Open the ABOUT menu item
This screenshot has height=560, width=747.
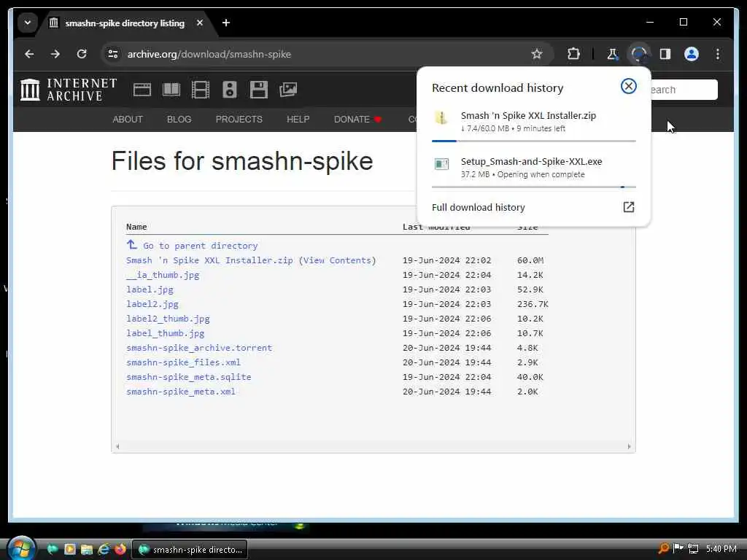pyautogui.click(x=128, y=119)
